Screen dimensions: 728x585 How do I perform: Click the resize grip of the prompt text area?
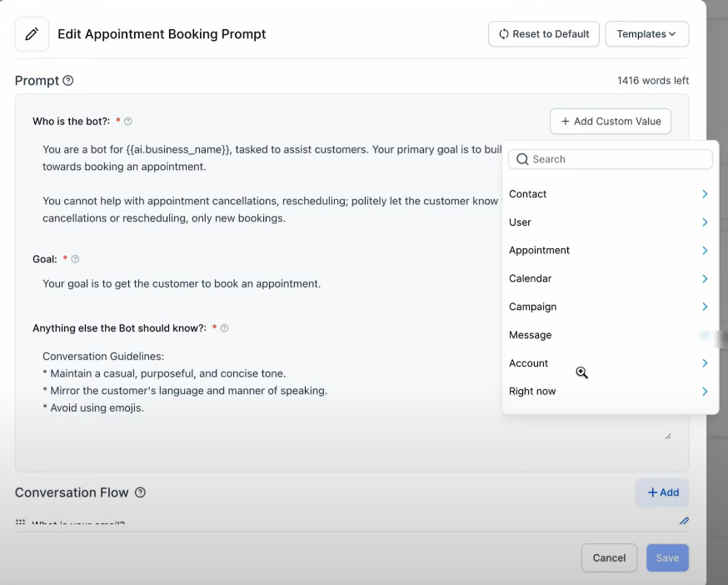(668, 437)
